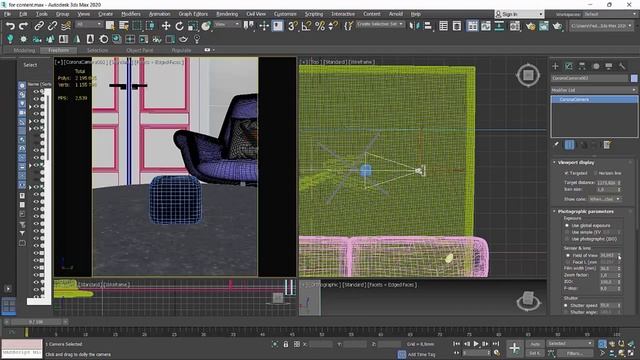Screen dimensions: 640x360
Task: Click the Auto key button
Action: pos(534,344)
